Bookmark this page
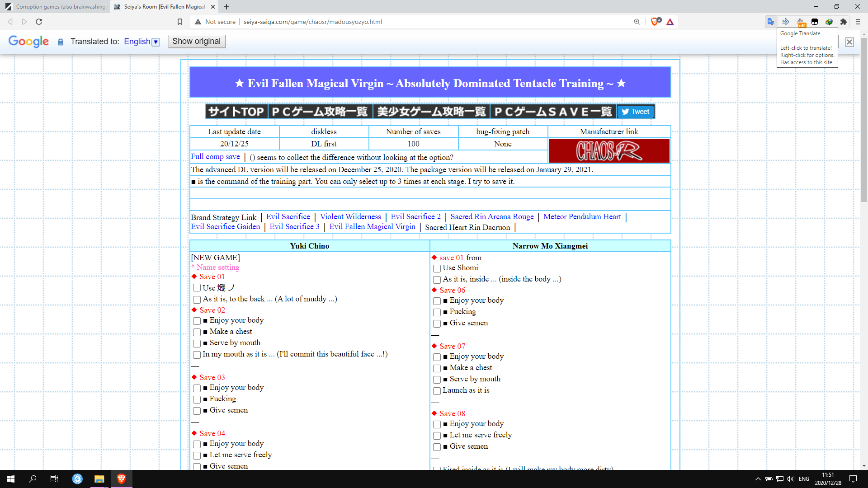Screen dimensions: 868x488 pos(180,22)
